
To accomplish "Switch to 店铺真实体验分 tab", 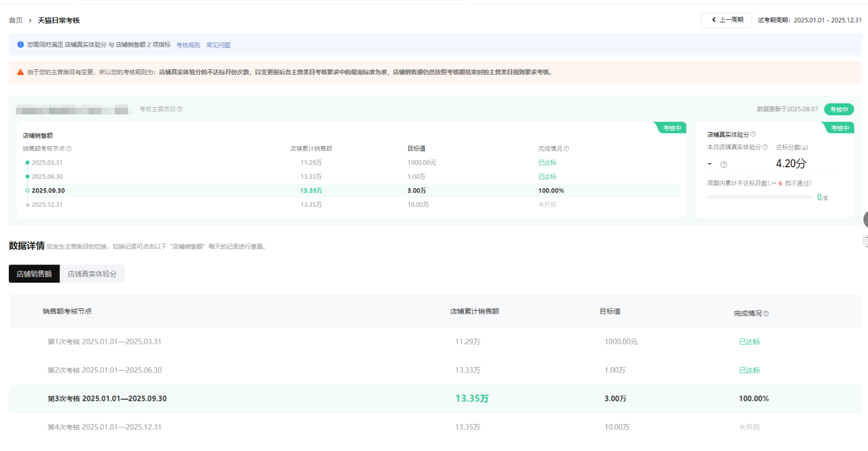I will 92,274.
